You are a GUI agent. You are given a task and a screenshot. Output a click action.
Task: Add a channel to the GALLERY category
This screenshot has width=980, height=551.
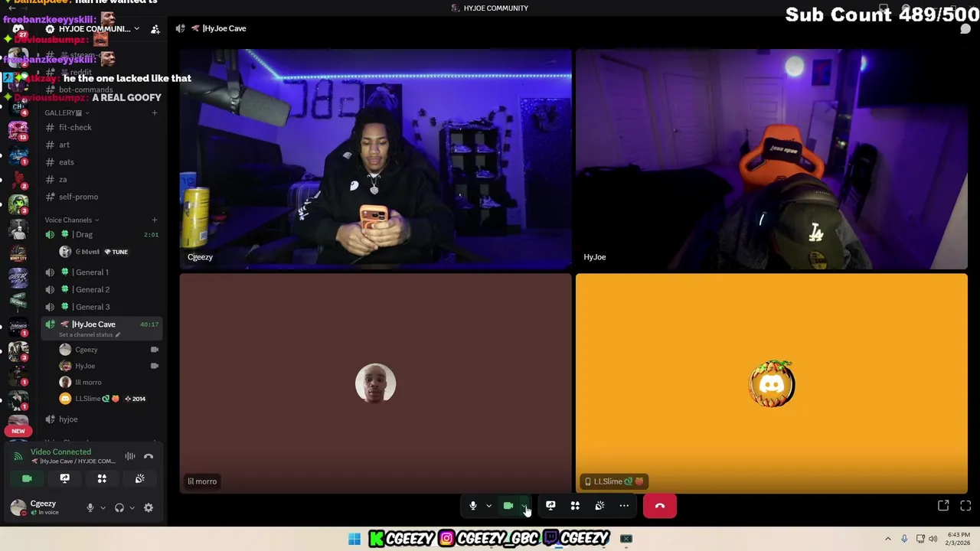pyautogui.click(x=154, y=113)
